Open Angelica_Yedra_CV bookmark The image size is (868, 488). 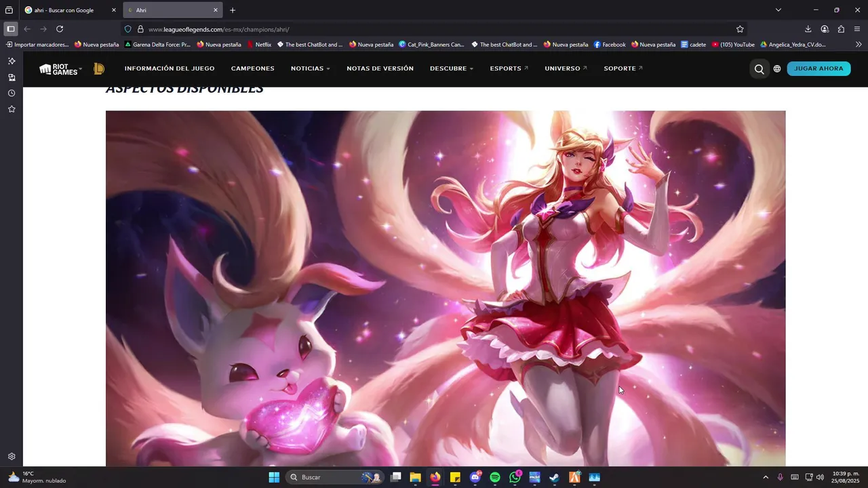793,45
